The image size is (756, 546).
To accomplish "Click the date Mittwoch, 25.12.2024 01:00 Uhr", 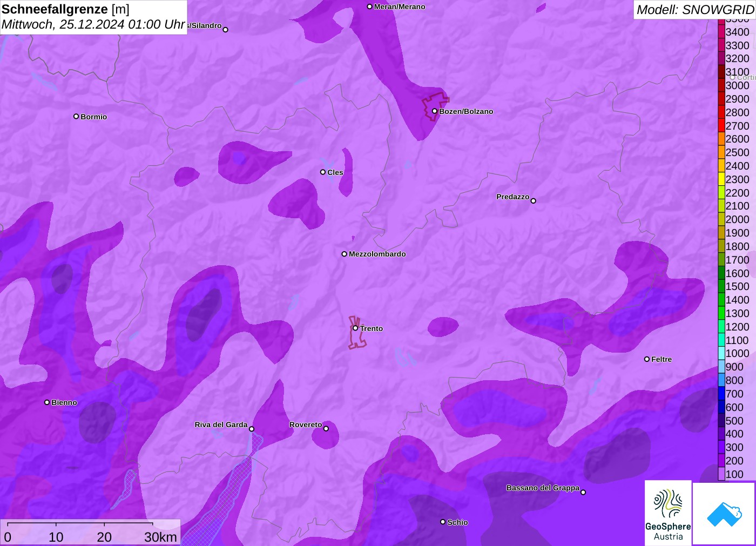I will [x=93, y=24].
